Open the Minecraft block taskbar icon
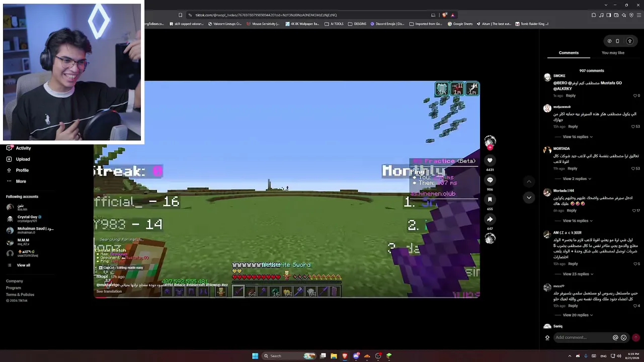Viewport: 644px width, 362px height. point(389,356)
